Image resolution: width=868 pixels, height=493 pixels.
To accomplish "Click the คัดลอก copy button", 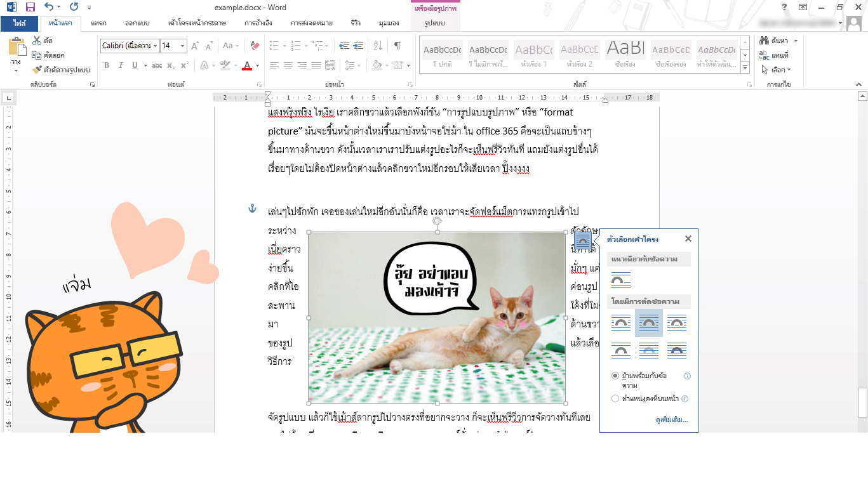I will click(48, 55).
